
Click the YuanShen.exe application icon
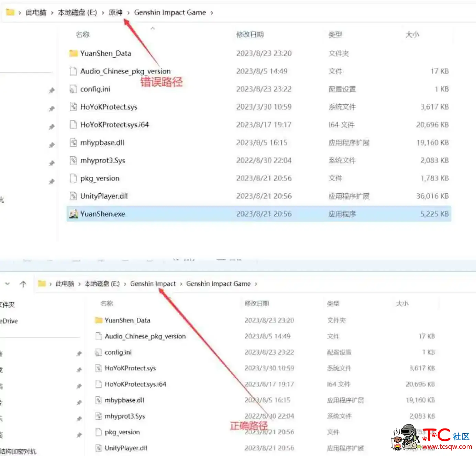point(73,214)
